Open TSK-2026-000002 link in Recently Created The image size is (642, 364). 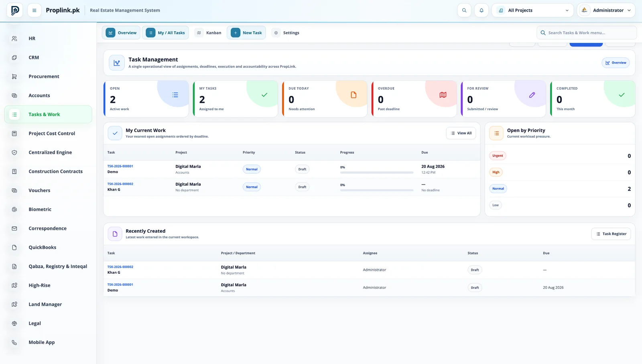click(x=120, y=267)
